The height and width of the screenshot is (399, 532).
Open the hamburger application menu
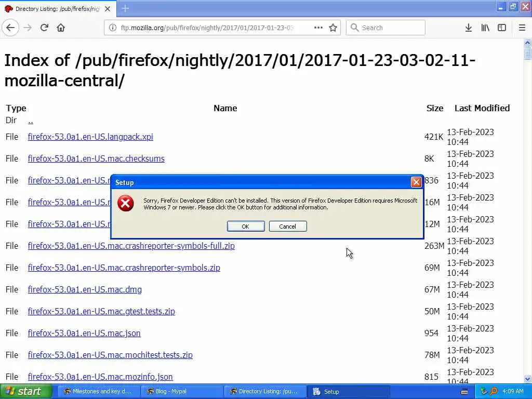point(522,28)
